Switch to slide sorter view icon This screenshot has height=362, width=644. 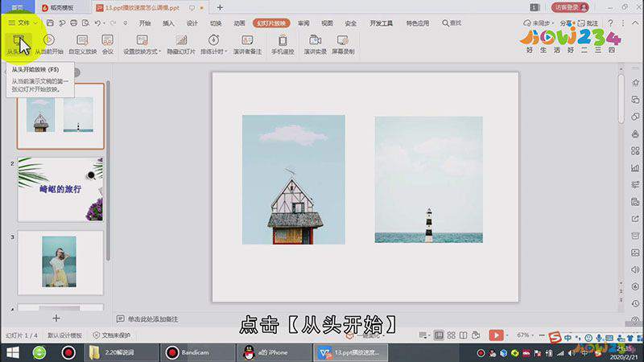pos(451,335)
